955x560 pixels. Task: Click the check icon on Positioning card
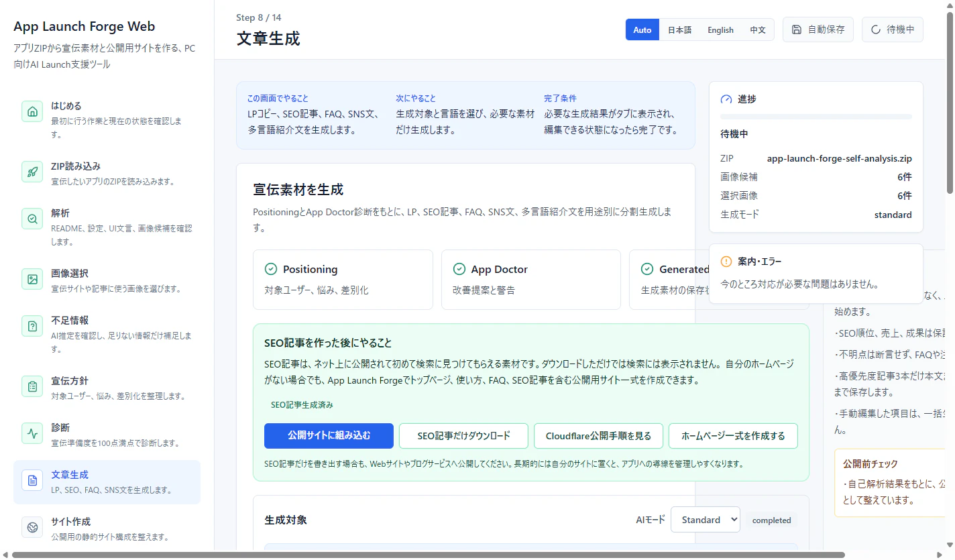271,269
